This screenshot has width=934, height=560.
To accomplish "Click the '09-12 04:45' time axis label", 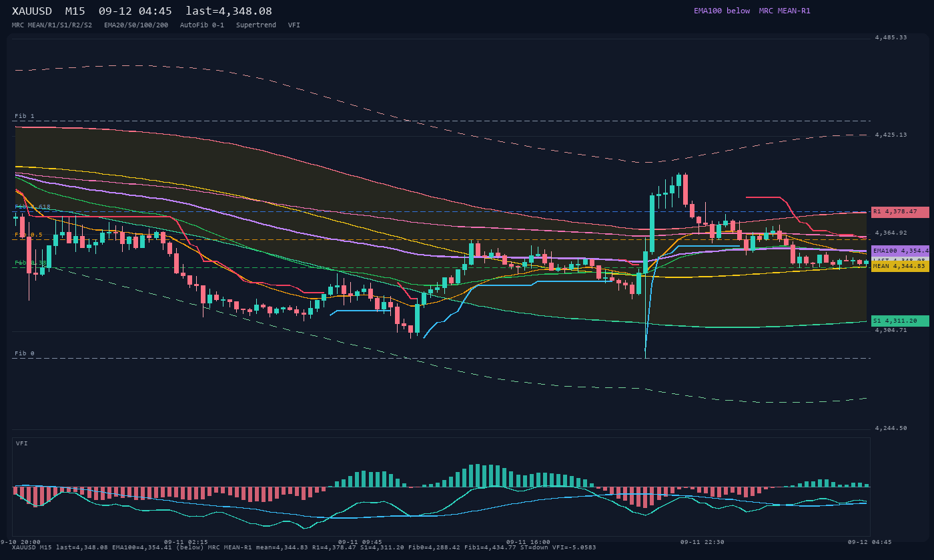I will [870, 542].
